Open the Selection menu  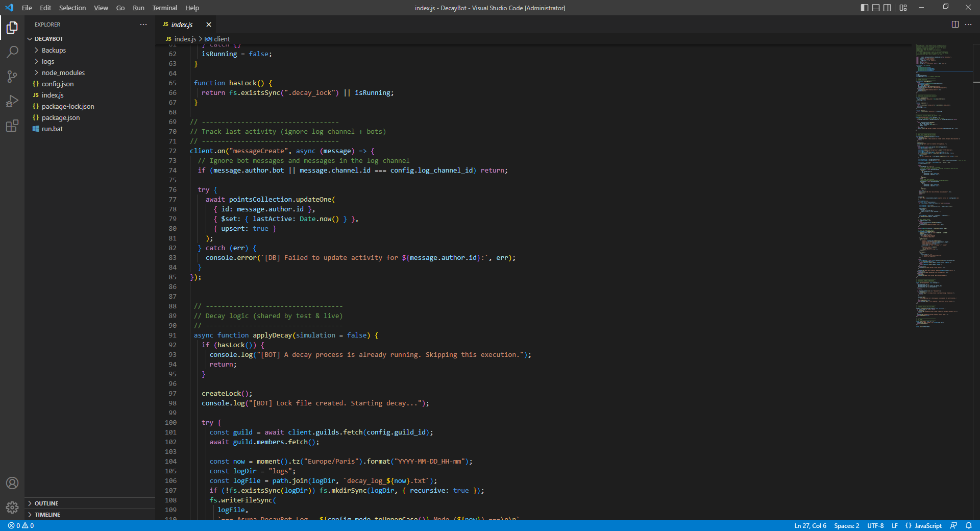72,8
